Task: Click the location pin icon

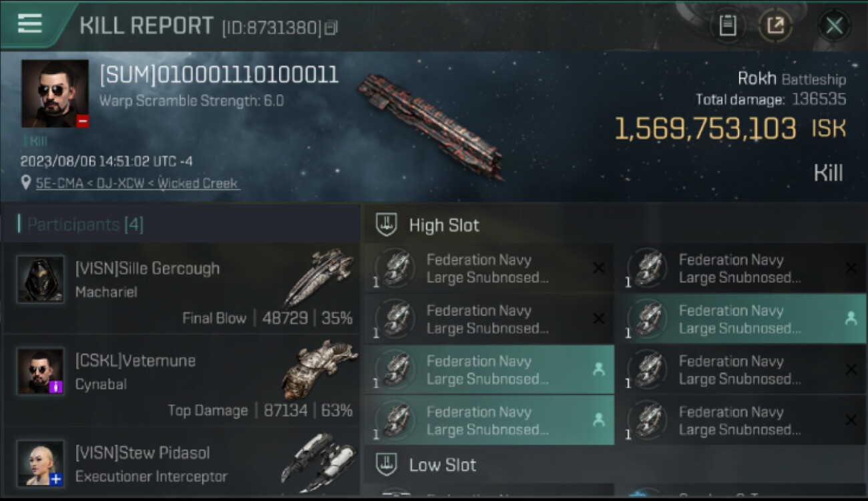Action: [26, 183]
